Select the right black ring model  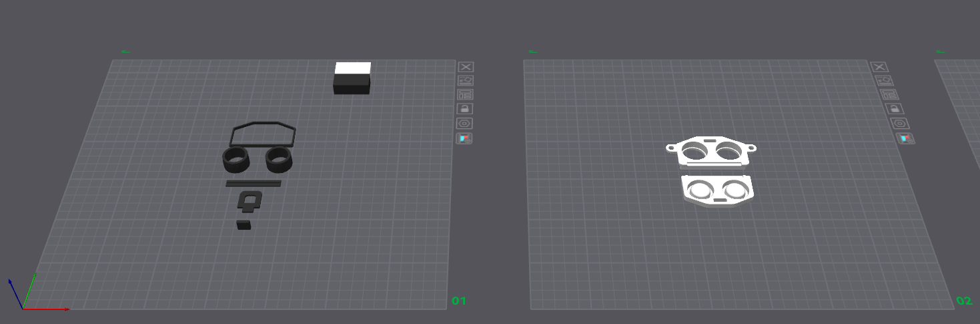[280, 158]
